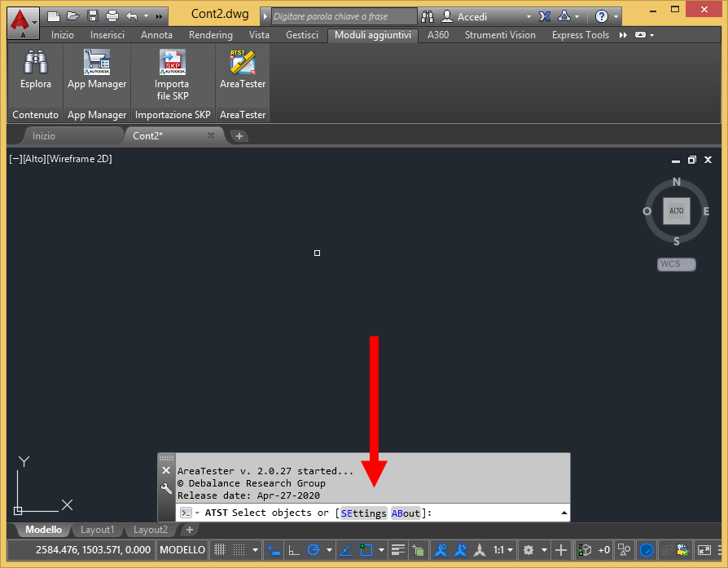
Task: Toggle grid display in status bar
Action: 220,550
